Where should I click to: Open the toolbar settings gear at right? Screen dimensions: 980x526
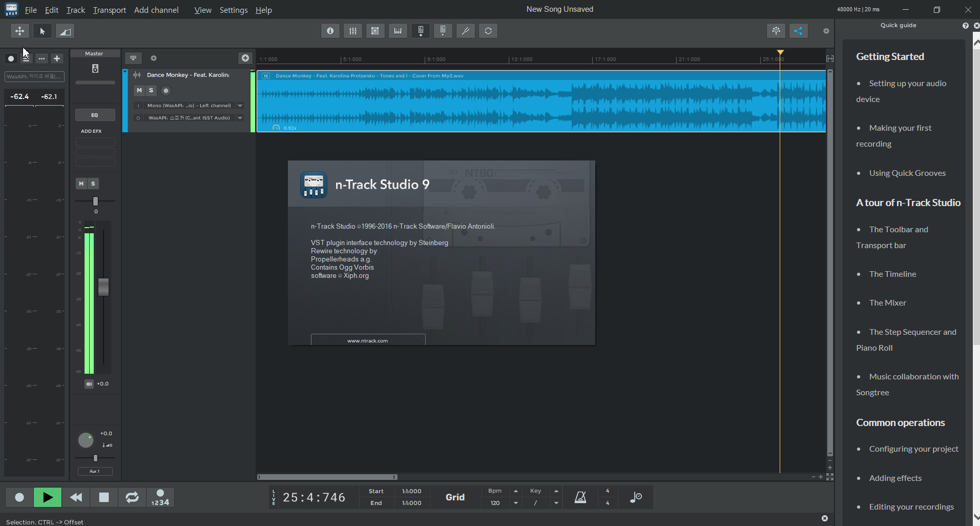(x=826, y=31)
